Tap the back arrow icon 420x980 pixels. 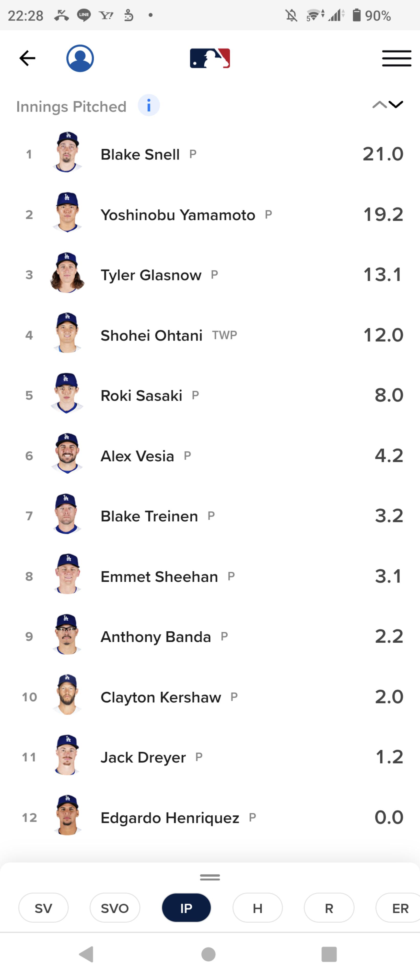pyautogui.click(x=27, y=58)
